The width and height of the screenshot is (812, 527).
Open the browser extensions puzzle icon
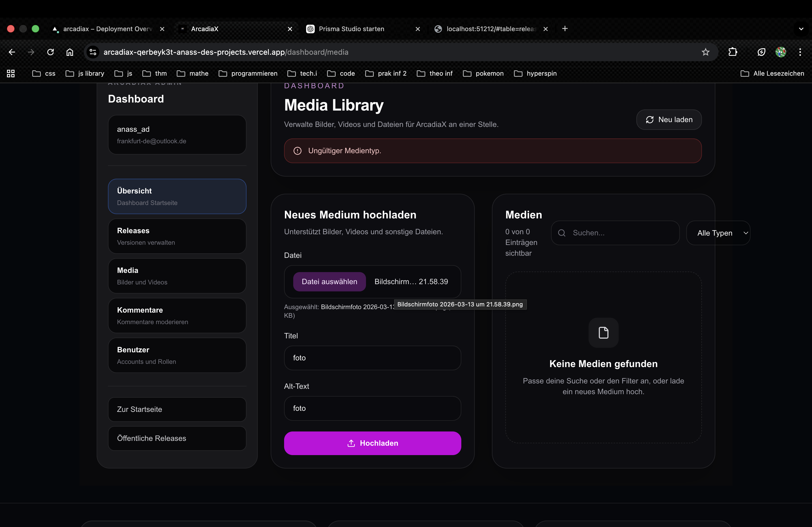pos(733,52)
